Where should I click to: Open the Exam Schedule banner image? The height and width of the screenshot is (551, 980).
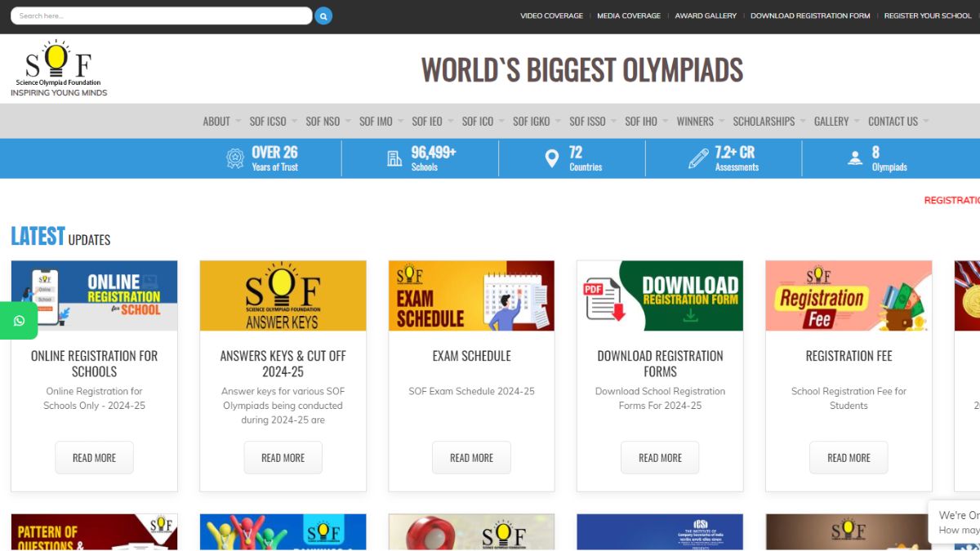point(471,295)
